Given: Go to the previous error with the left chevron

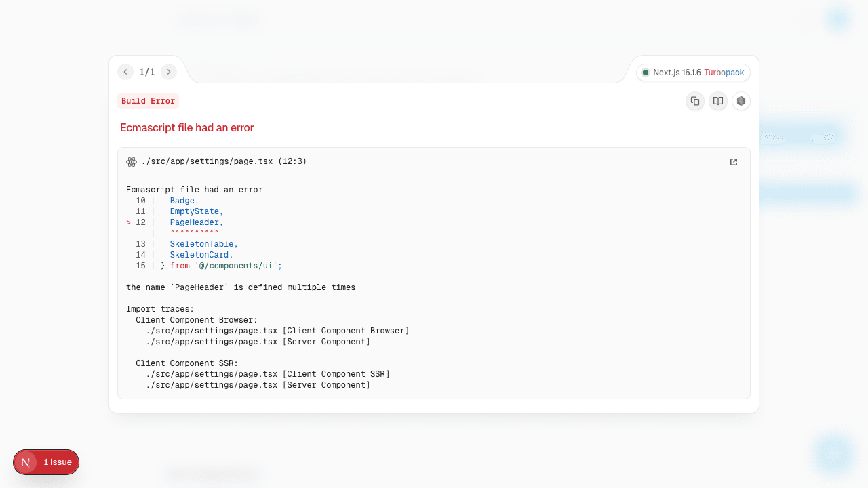Looking at the screenshot, I should (x=125, y=71).
